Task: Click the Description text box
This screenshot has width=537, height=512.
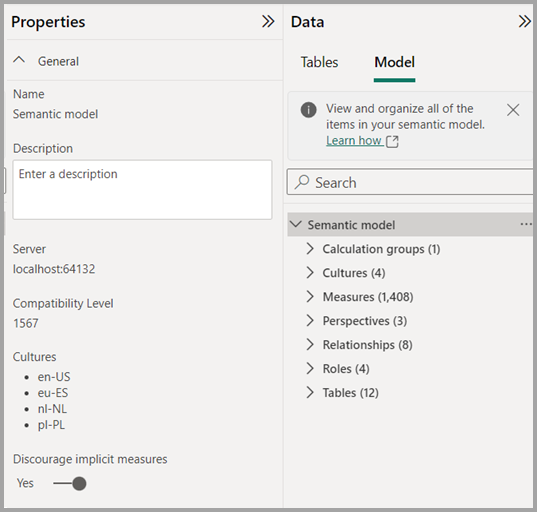Action: point(142,190)
